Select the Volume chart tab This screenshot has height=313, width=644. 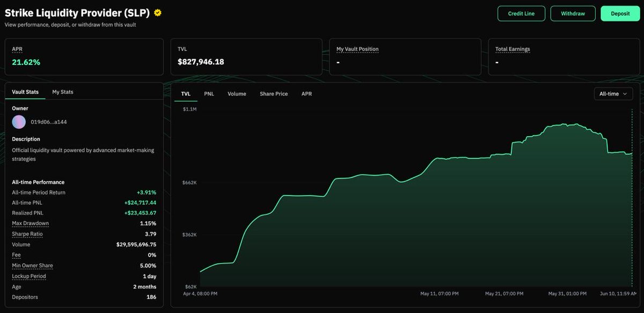237,94
